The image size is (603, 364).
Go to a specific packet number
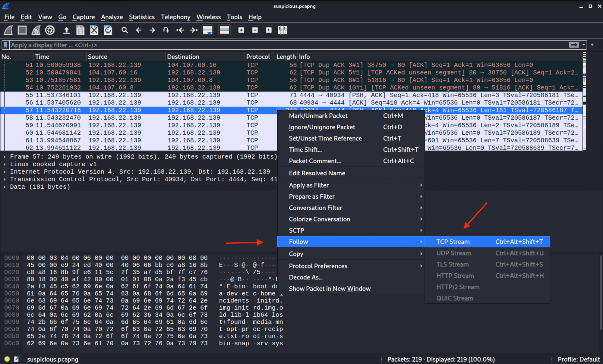[x=166, y=30]
